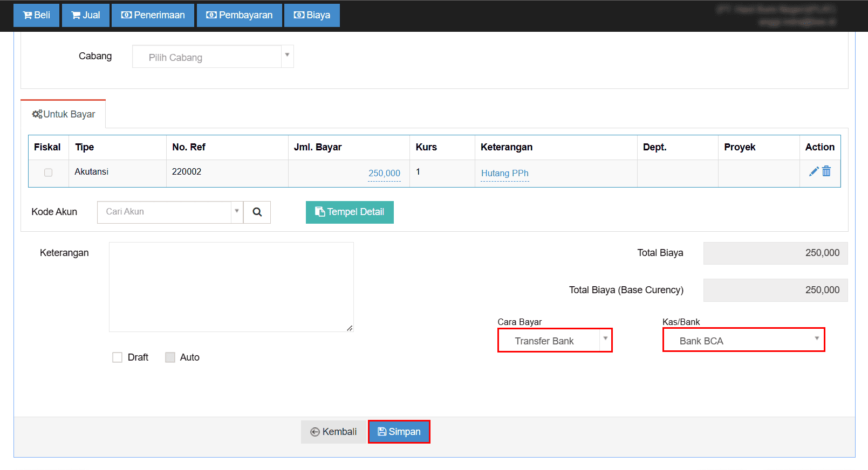Enable the Draft checkbox
This screenshot has height=470, width=868.
tap(117, 357)
